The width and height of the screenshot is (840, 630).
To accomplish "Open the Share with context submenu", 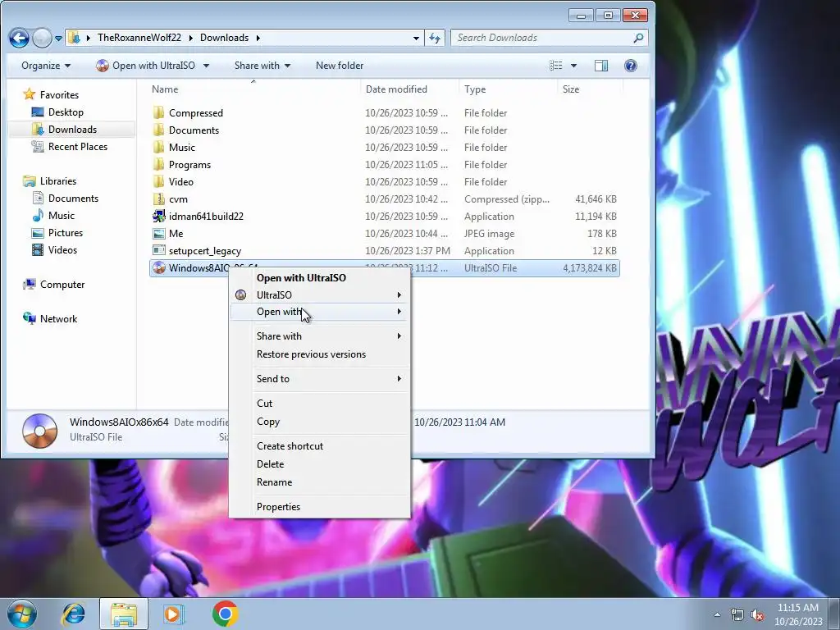I will (320, 336).
